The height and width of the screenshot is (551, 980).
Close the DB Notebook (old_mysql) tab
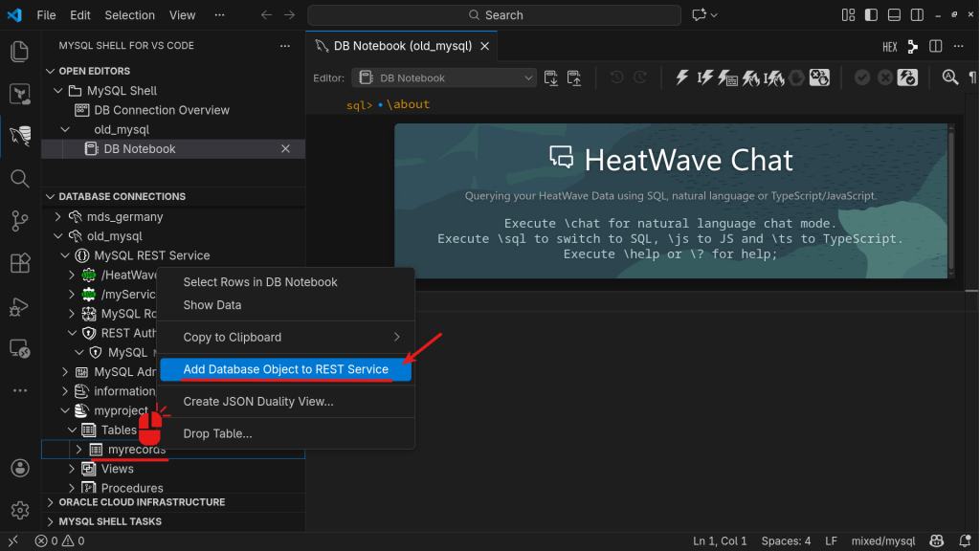[484, 46]
